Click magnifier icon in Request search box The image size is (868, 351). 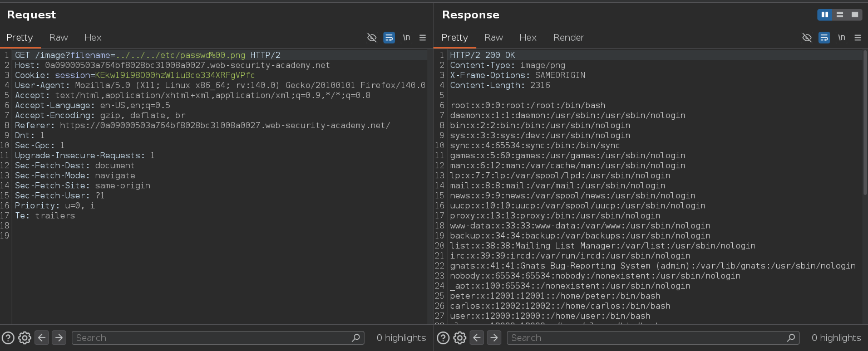coord(356,338)
